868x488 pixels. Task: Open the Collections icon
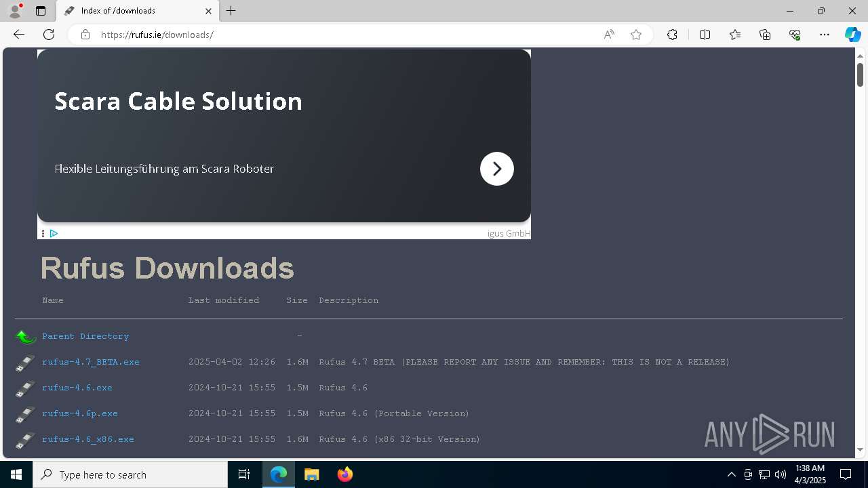(x=765, y=35)
